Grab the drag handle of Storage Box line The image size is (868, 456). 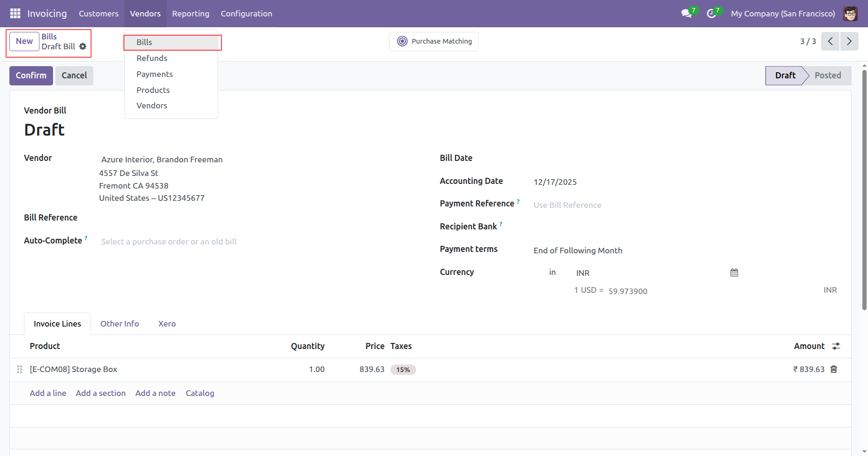(20, 369)
